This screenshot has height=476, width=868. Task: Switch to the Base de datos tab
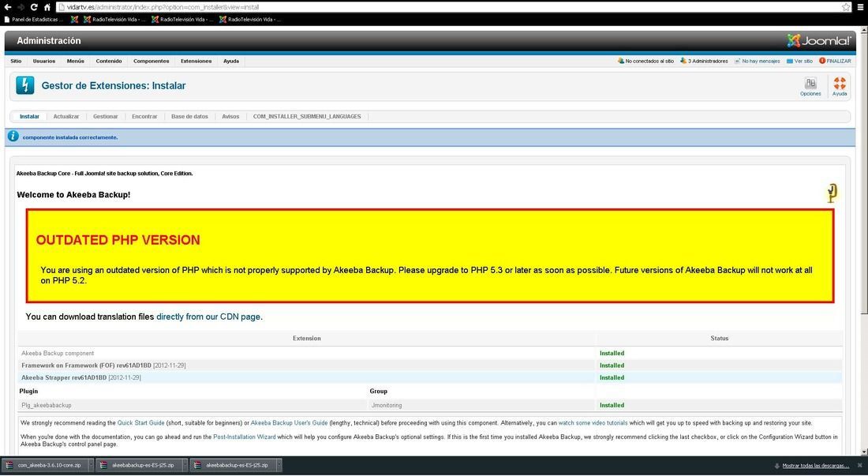click(189, 116)
